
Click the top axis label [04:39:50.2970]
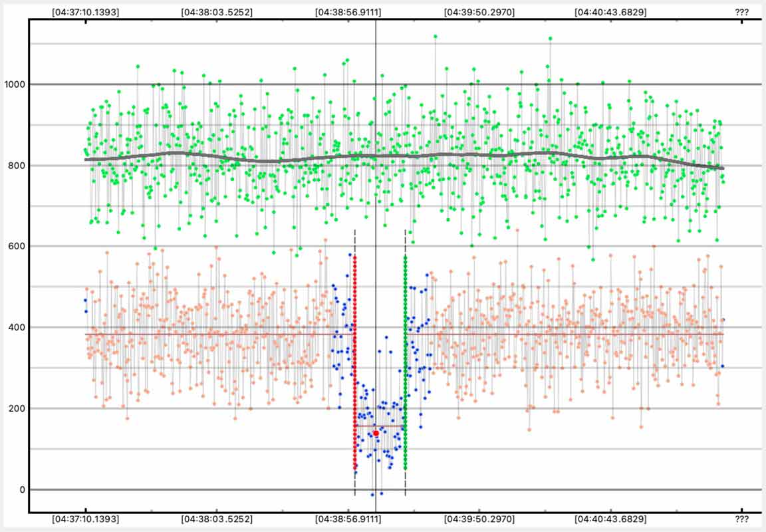[479, 11]
